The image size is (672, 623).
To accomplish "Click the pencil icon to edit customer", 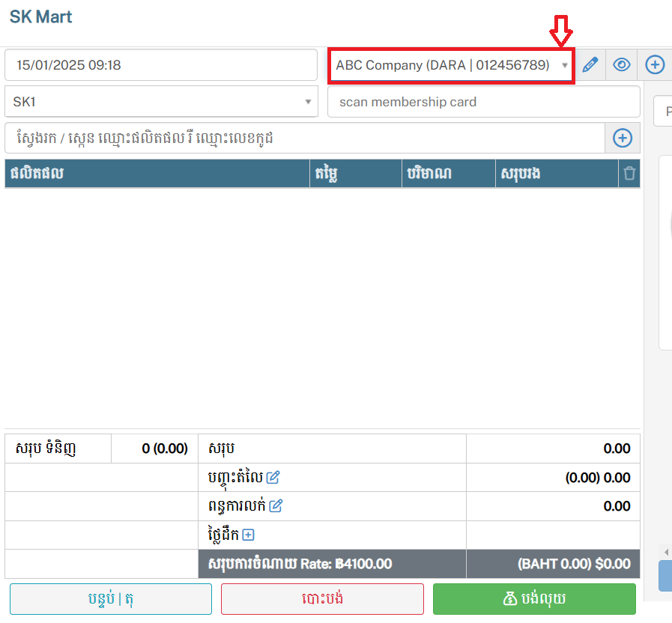I will (x=590, y=65).
